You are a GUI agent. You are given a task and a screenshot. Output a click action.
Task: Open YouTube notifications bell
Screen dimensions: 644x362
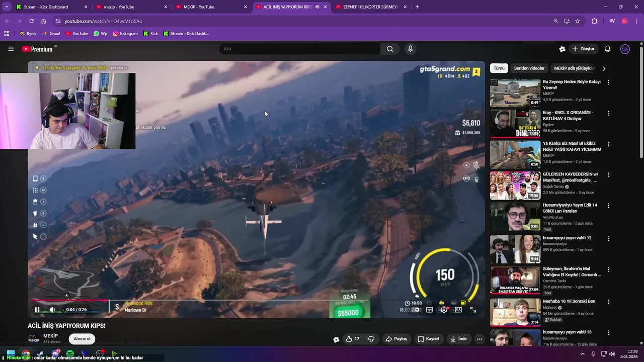tap(608, 49)
